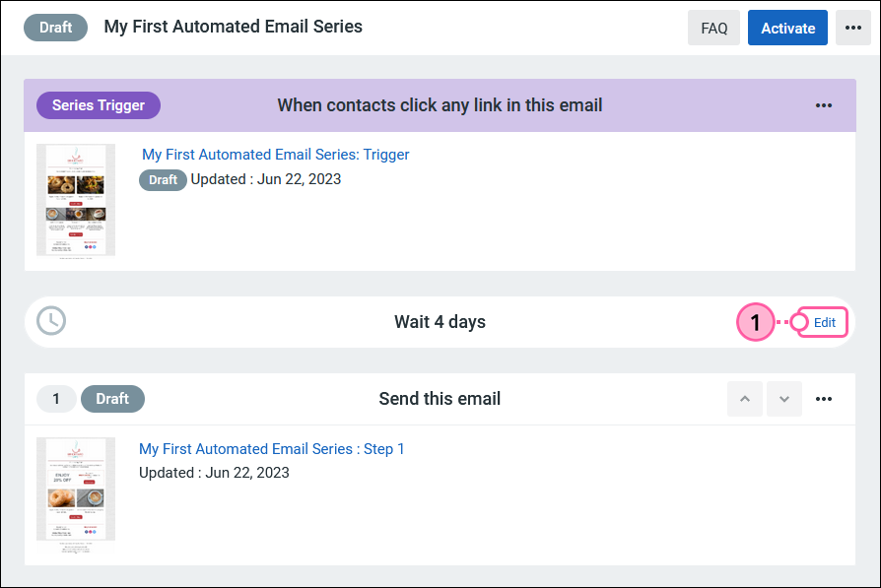Open the Step 1 email thumbnail preview
The image size is (881, 588).
76,494
